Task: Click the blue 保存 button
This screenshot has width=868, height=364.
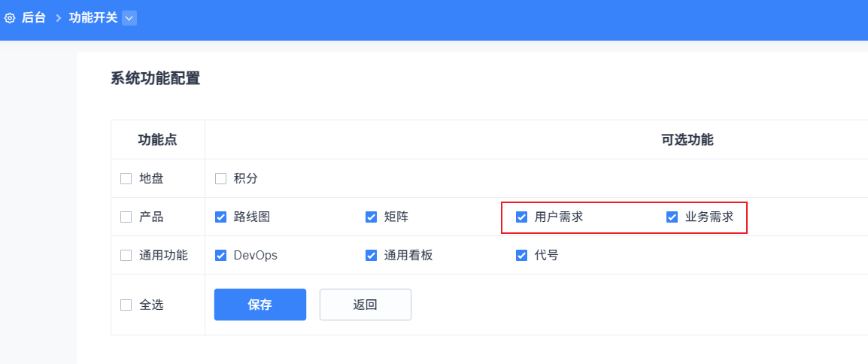Action: (x=259, y=305)
